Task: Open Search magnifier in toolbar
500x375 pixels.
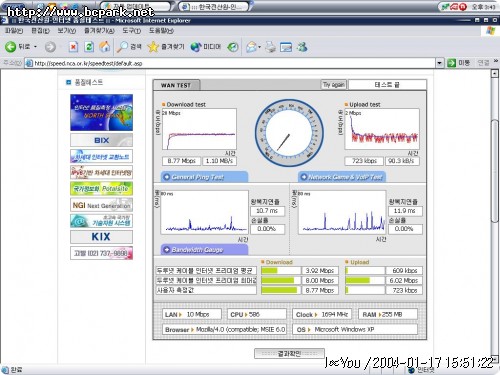Action: 129,47
